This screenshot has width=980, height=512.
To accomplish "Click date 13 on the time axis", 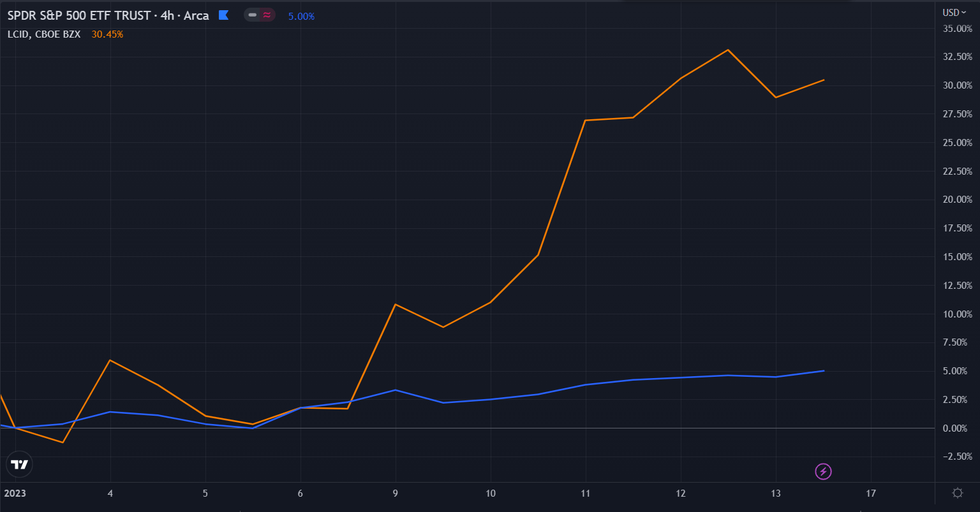I will (x=776, y=493).
